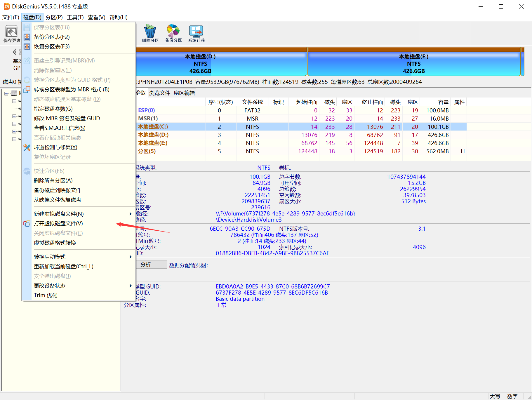This screenshot has height=400, width=532.
Task: Select Trim 优化 menu entry
Action: 79,295
